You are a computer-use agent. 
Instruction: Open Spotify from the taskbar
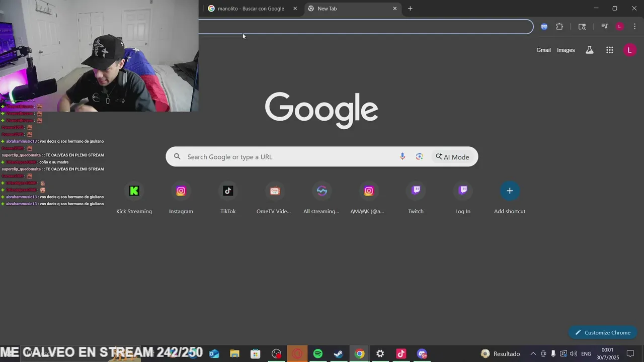(x=318, y=354)
